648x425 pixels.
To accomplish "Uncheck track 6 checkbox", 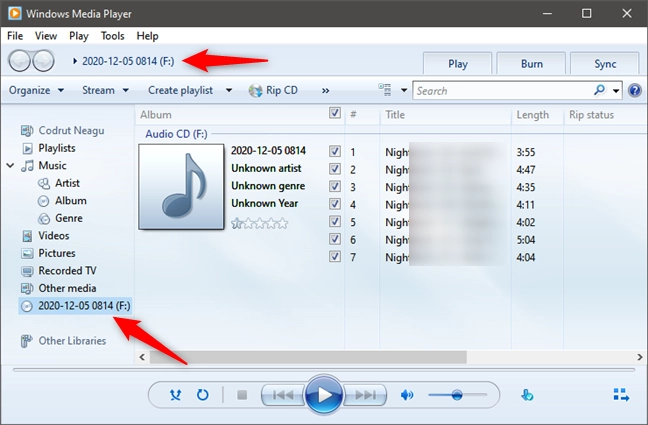I will (x=335, y=239).
